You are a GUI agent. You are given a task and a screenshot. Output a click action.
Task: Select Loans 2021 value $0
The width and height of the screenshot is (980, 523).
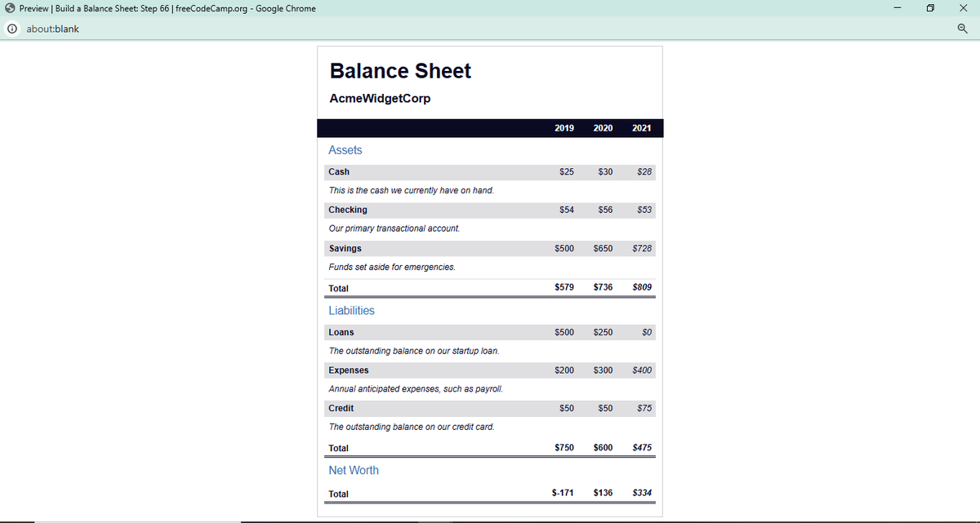pyautogui.click(x=647, y=333)
